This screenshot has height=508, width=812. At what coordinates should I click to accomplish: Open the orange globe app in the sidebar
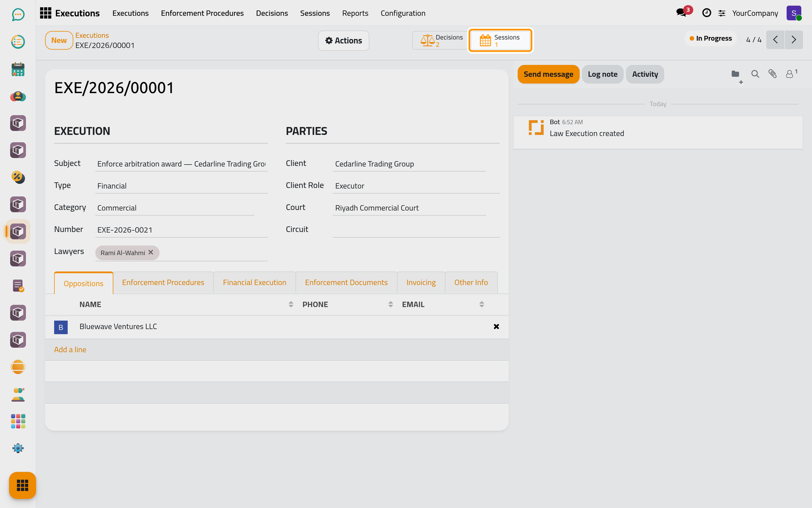18,367
